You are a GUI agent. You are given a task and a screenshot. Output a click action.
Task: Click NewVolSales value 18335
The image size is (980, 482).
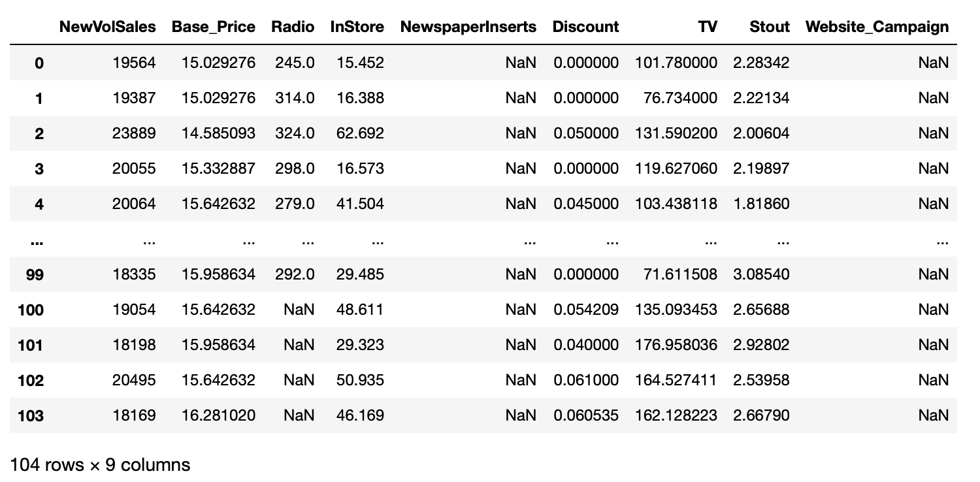tap(135, 274)
